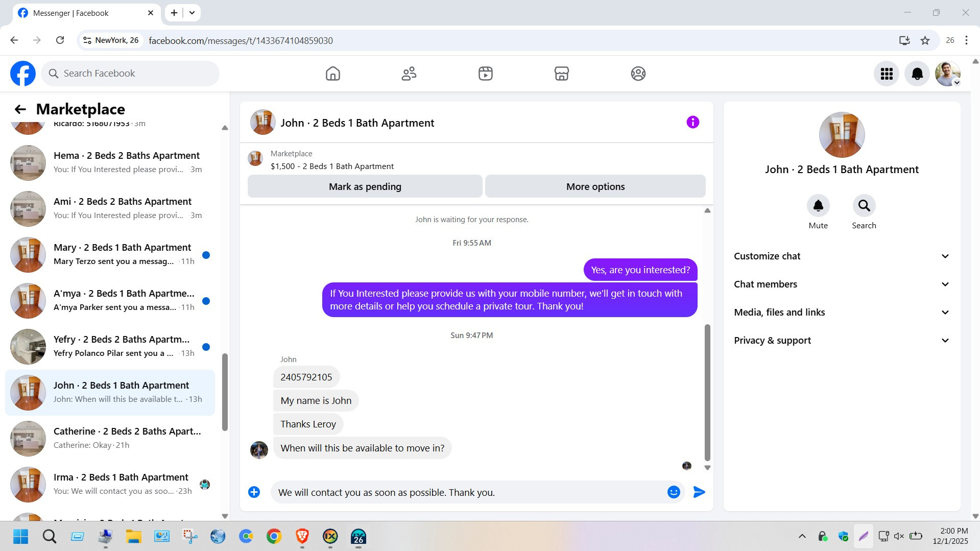Open the notifications bell
The width and height of the screenshot is (980, 551).
coord(917,74)
